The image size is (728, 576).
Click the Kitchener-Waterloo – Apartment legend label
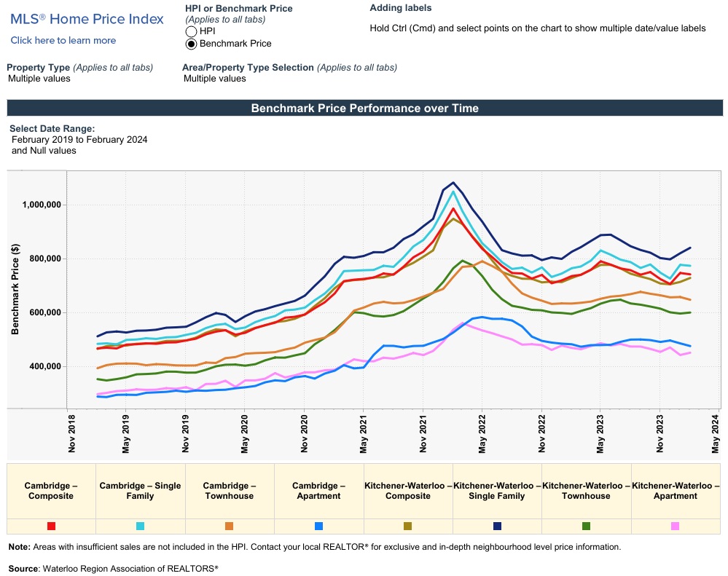coord(676,491)
